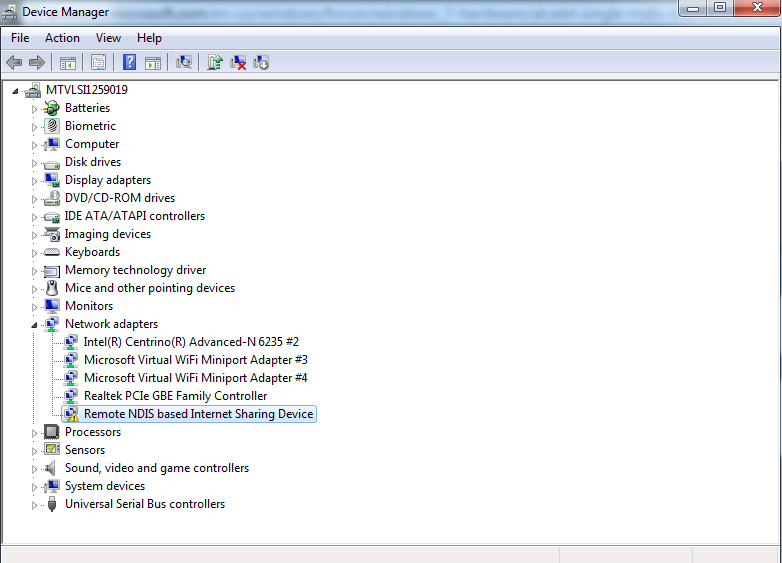Select the Memory technology driver label

135,270
